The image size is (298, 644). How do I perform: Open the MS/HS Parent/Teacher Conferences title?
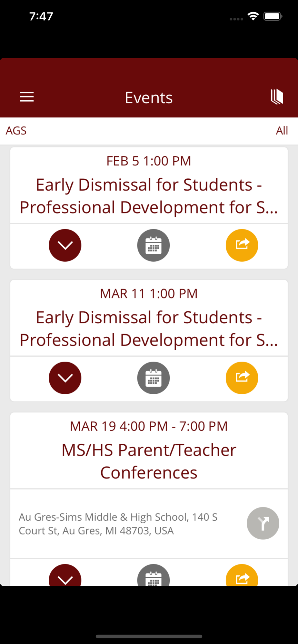point(149,461)
